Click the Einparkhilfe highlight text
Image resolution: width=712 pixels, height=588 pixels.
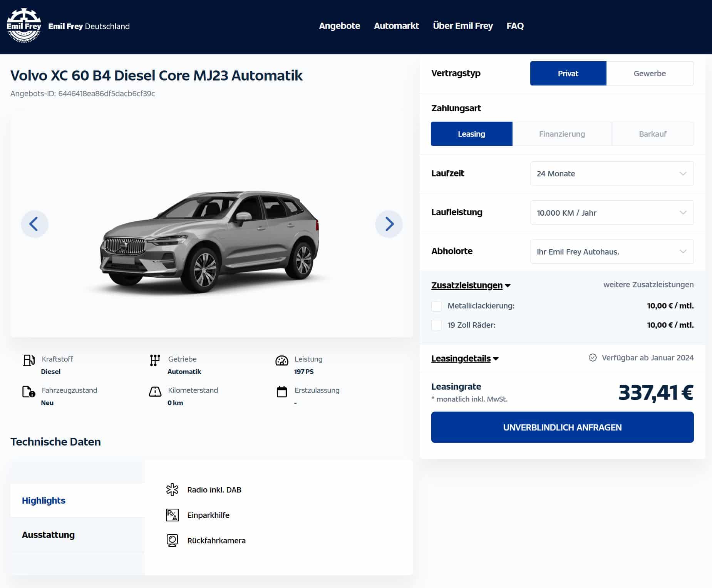(208, 515)
